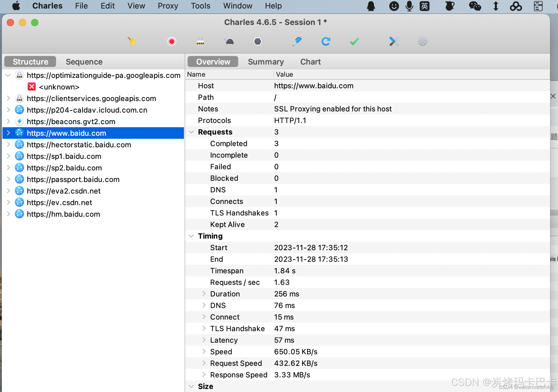The width and height of the screenshot is (558, 392).
Task: Toggle recording with the red record button
Action: pos(172,41)
